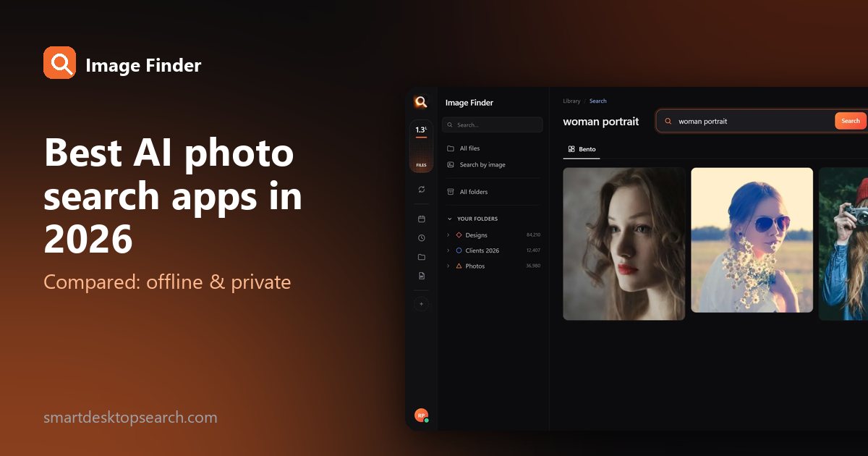Click the Bento grid layout icon
The height and width of the screenshot is (456, 868).
coord(571,149)
